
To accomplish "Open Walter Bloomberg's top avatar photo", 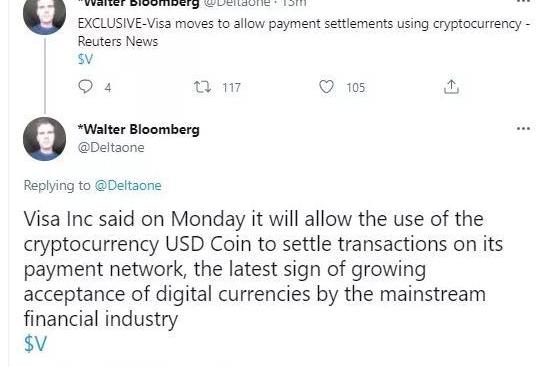I will pos(44,14).
